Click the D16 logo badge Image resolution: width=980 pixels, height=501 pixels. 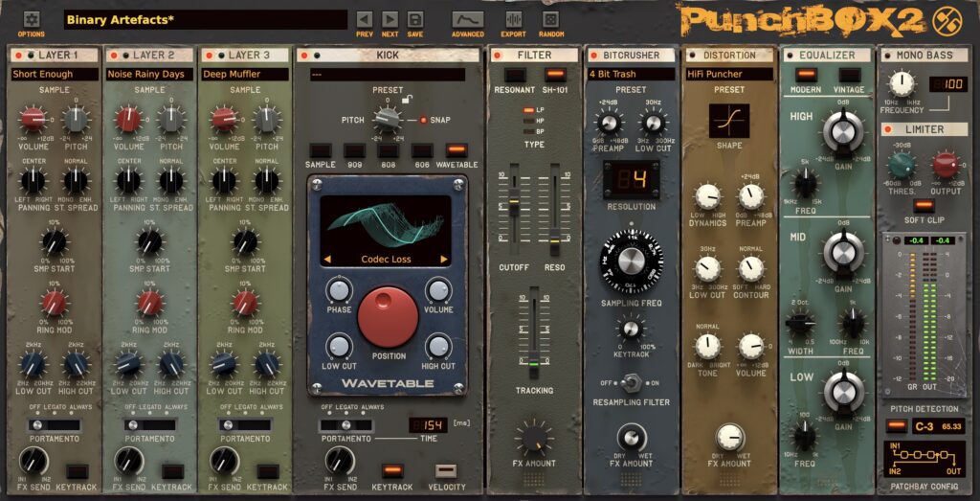click(947, 21)
